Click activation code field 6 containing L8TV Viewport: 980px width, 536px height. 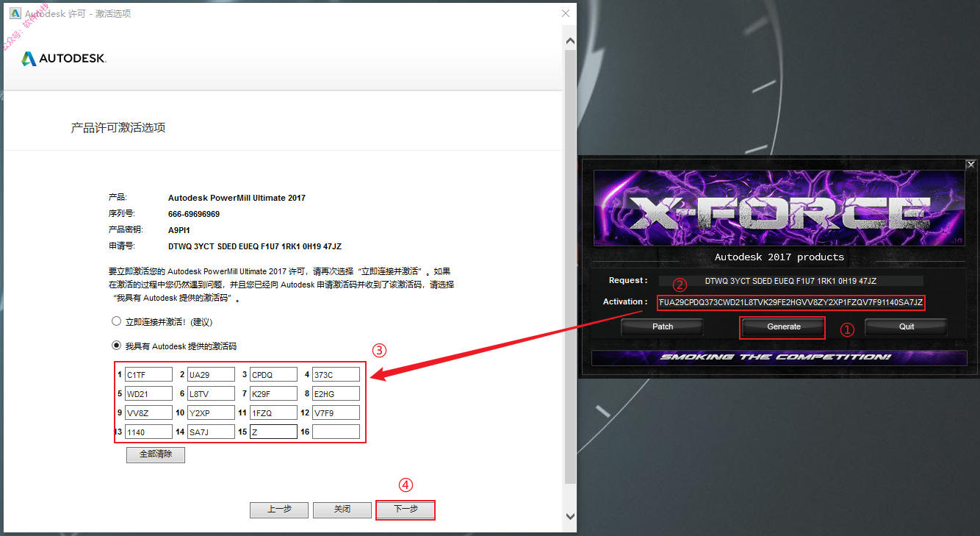point(211,393)
